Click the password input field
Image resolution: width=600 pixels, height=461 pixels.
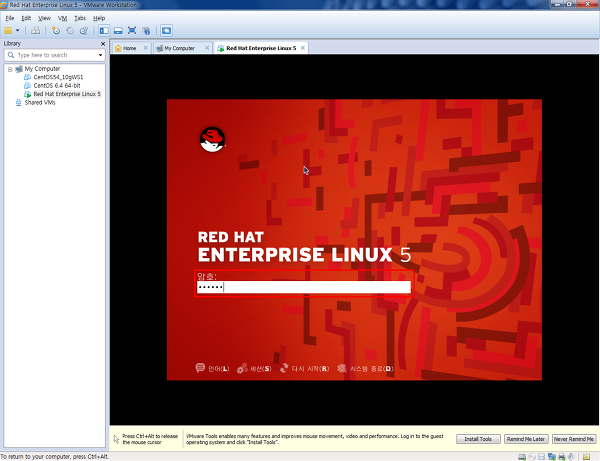coord(304,287)
